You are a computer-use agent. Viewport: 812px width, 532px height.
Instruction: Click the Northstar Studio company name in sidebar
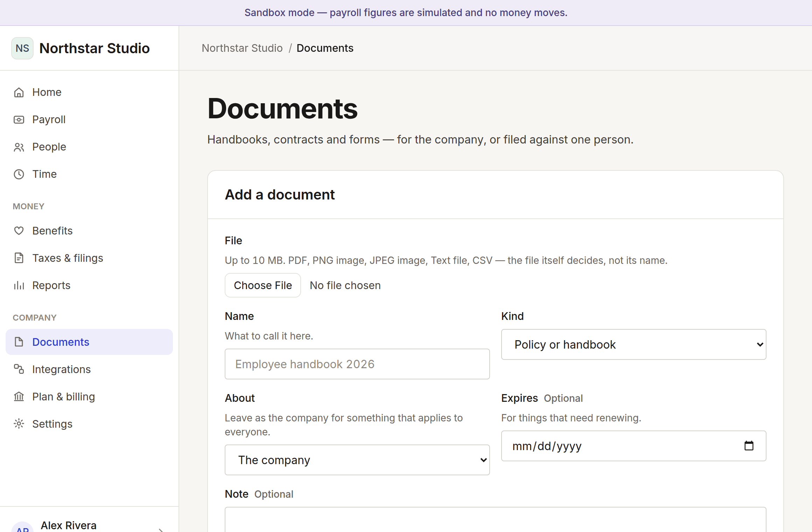click(94, 48)
